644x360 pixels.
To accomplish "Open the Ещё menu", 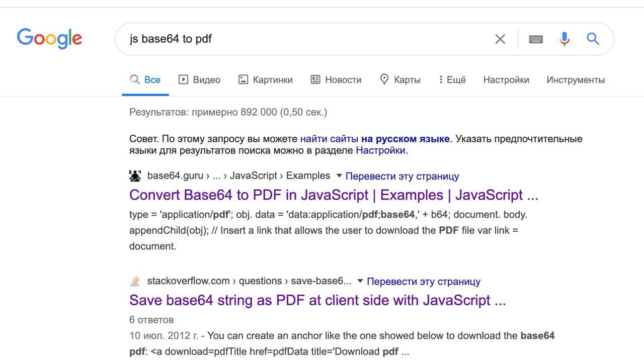I will (x=452, y=80).
